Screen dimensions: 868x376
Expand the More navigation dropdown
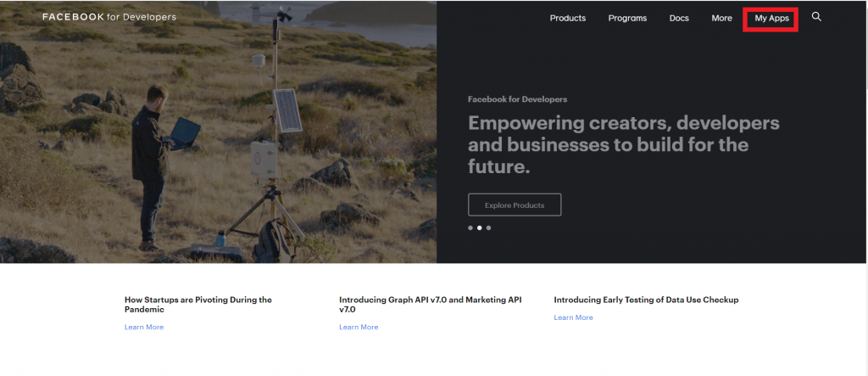[721, 18]
